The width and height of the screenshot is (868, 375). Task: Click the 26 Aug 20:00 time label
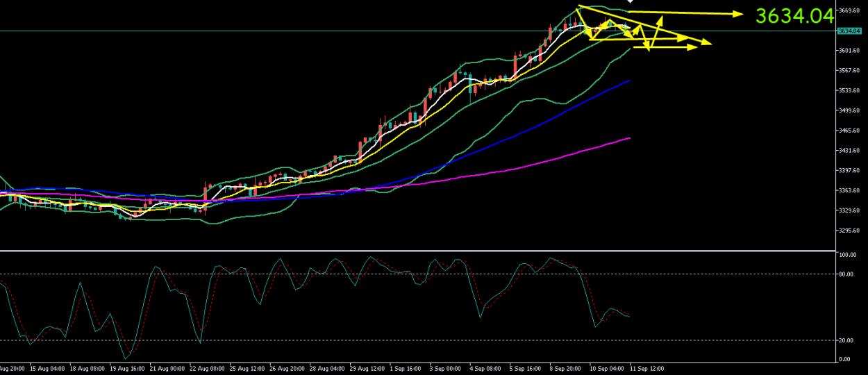coord(287,369)
